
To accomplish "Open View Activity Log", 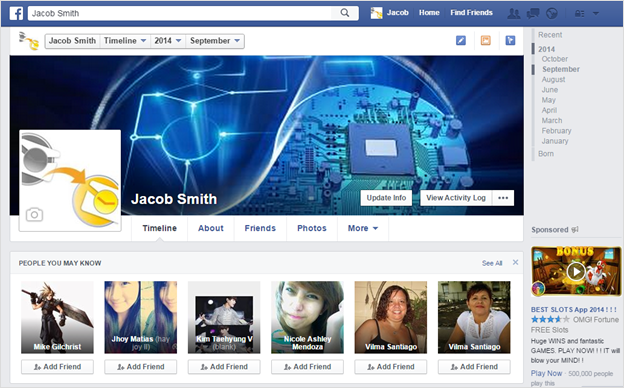I will pyautogui.click(x=456, y=198).
